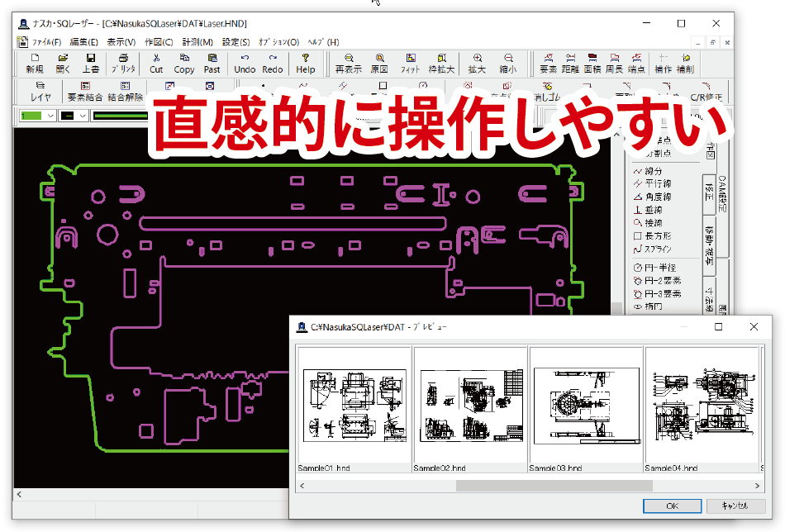
Task: Measure perimeter with 周長
Action: pyautogui.click(x=614, y=64)
